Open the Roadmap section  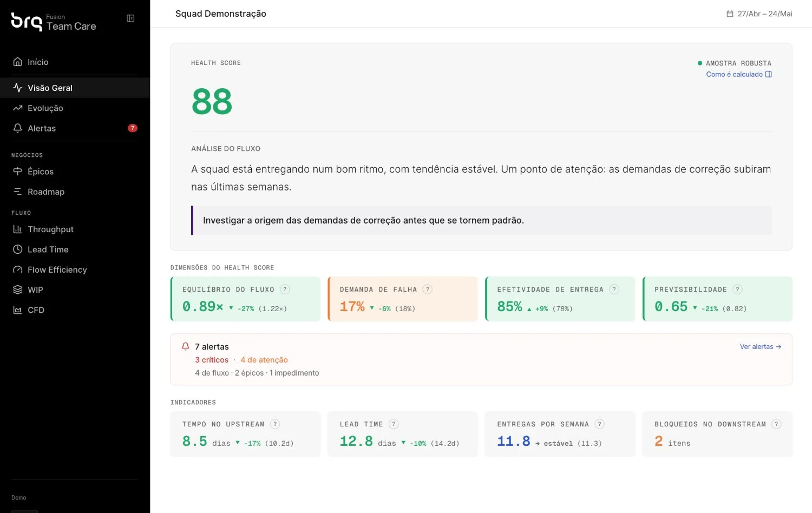(x=75, y=192)
